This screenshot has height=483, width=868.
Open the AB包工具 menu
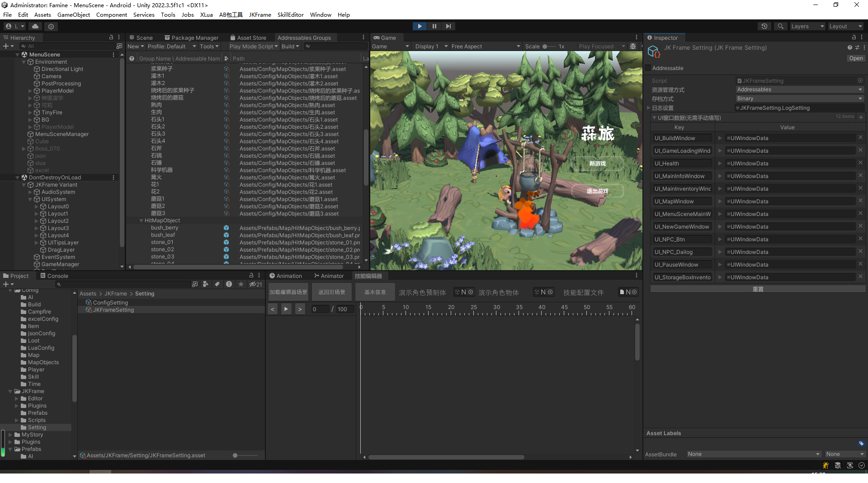point(231,14)
